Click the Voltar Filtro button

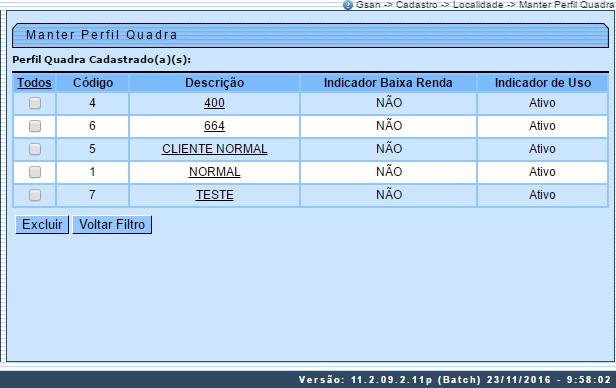112,225
